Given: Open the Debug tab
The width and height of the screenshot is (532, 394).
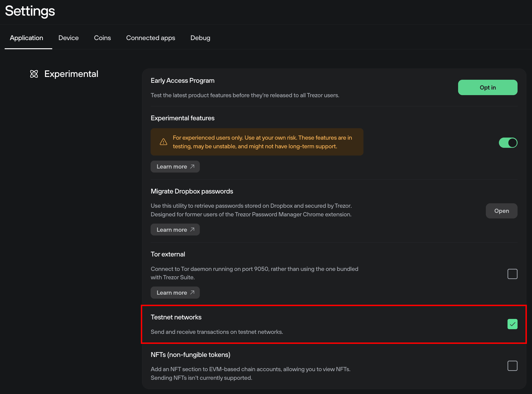Looking at the screenshot, I should (x=200, y=38).
